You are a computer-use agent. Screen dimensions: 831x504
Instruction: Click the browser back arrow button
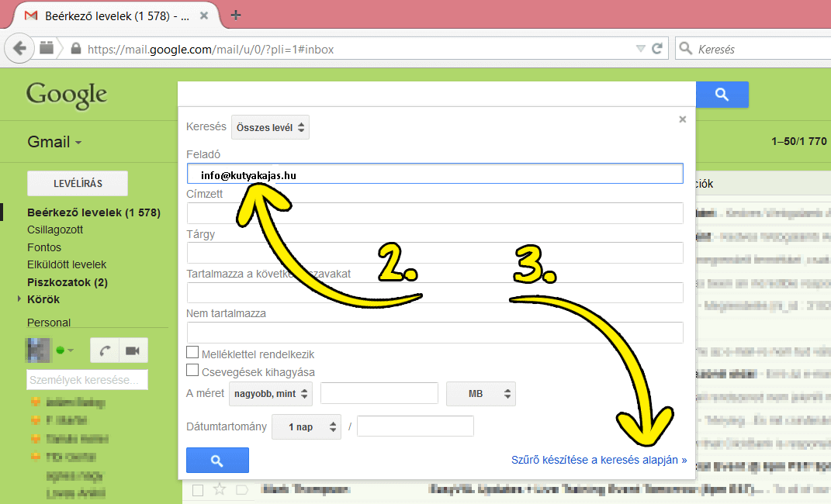[x=19, y=49]
